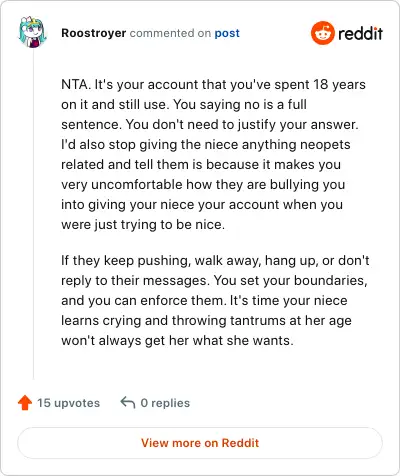Click the word 'neopets' in the comment

(x=325, y=145)
